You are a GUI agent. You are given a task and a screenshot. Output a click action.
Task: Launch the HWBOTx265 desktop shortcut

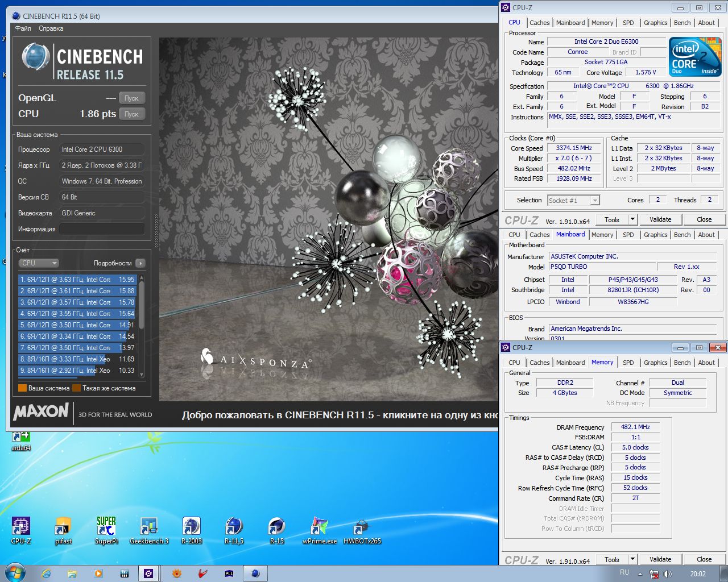coord(362,531)
